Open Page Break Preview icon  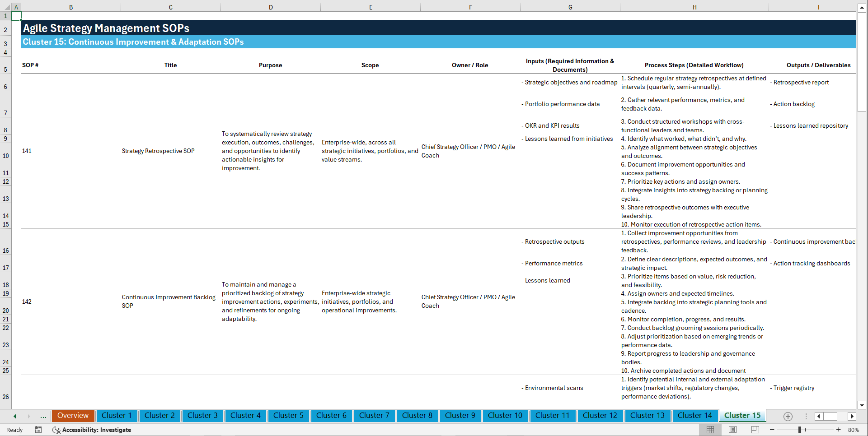pyautogui.click(x=755, y=430)
